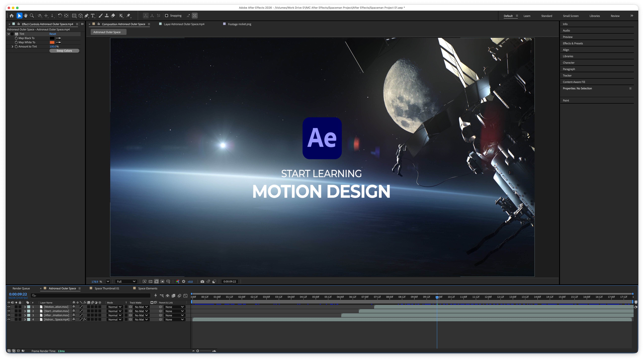Viewport: 644px width, 360px height.
Task: Toggle the mask and shape path visibility
Action: click(x=157, y=281)
